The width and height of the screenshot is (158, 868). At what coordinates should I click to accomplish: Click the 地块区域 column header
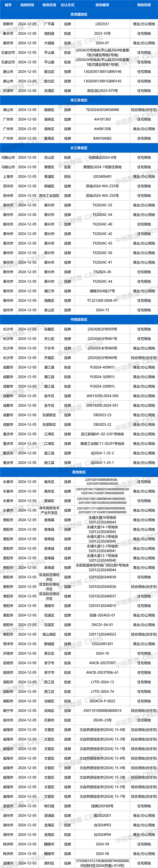[49, 5]
